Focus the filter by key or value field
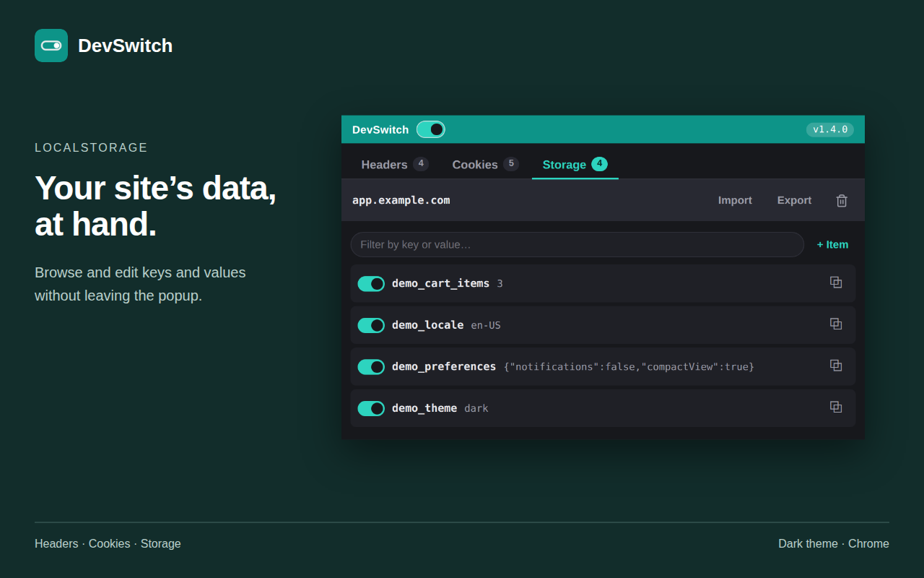The width and height of the screenshot is (924, 578). coord(577,244)
